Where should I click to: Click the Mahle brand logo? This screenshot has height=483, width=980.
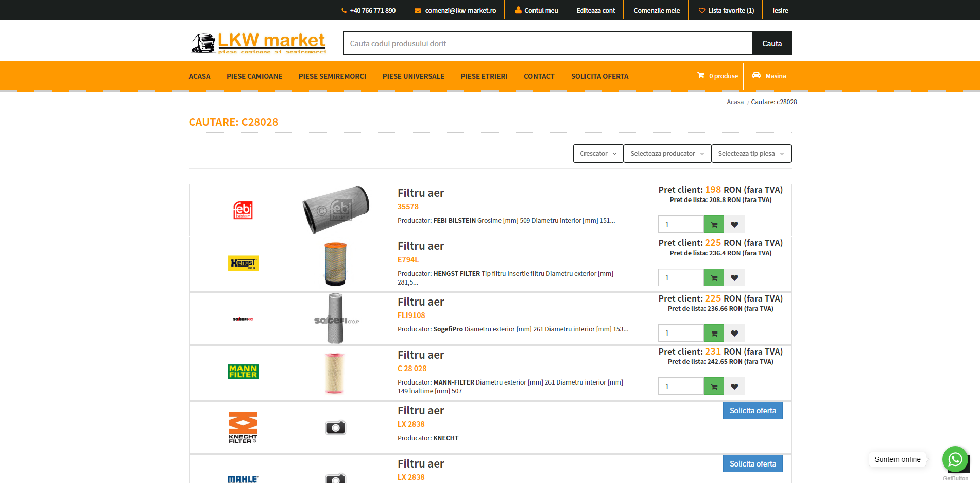coord(243,479)
